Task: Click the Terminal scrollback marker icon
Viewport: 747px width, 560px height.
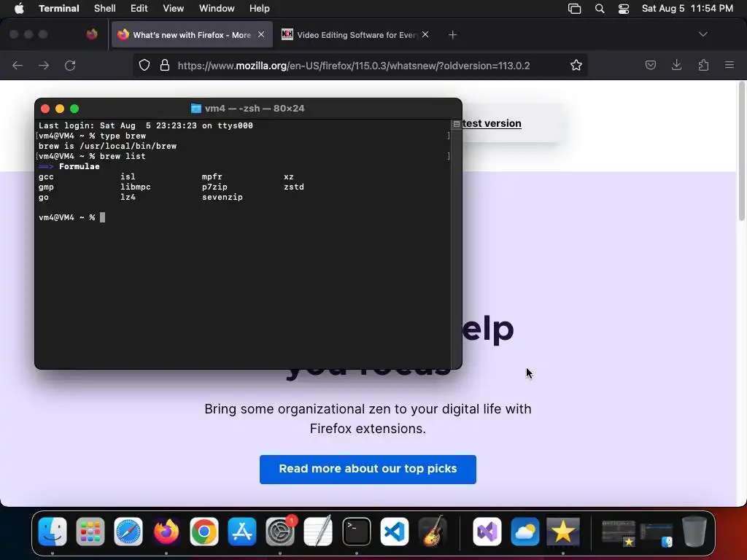Action: [457, 124]
